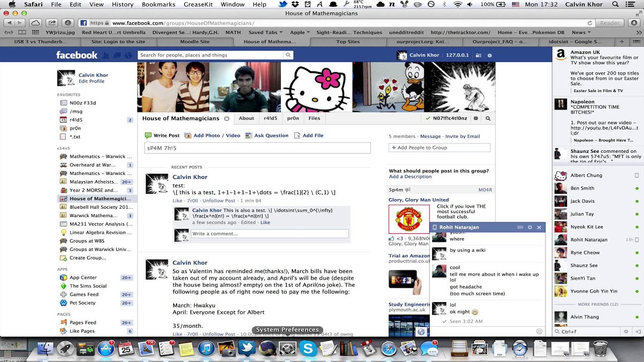Open the App Store from the Dock

tap(106, 348)
